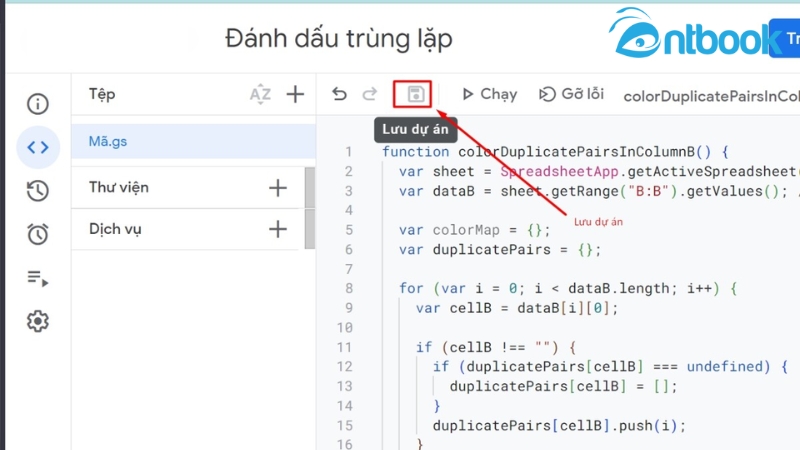Add a new file next to Tệp
Viewport: 800px width, 450px height.
point(295,94)
